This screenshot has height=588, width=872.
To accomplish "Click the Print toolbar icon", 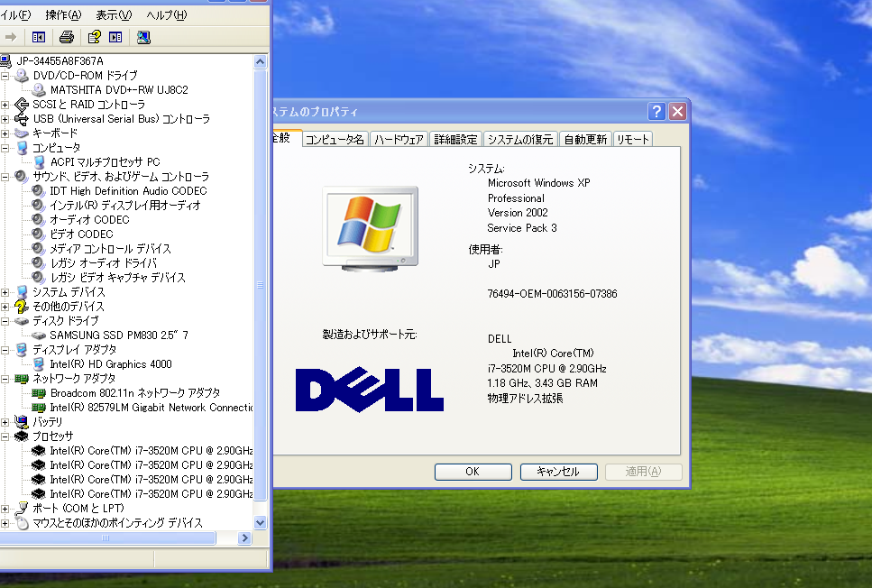I will click(x=66, y=37).
